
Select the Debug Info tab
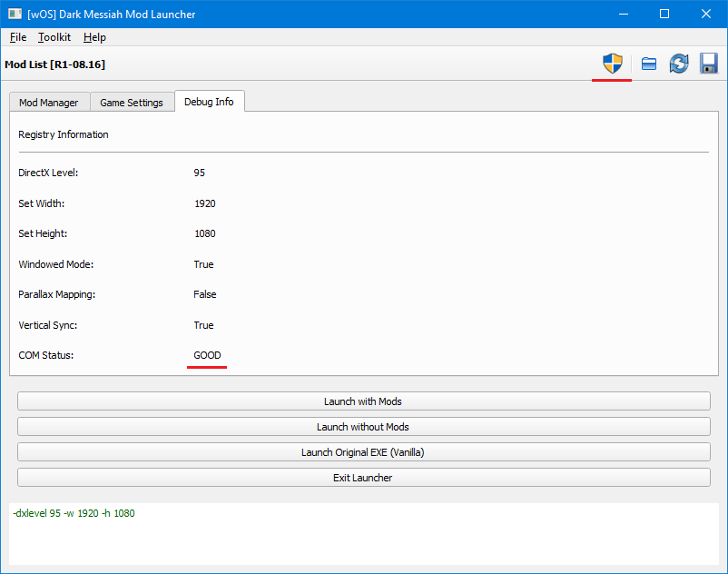pyautogui.click(x=209, y=101)
